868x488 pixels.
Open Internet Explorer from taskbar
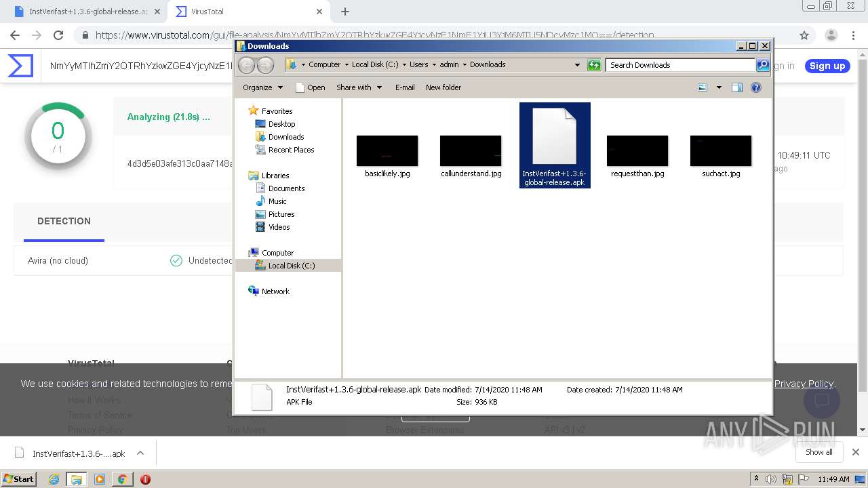pos(54,479)
